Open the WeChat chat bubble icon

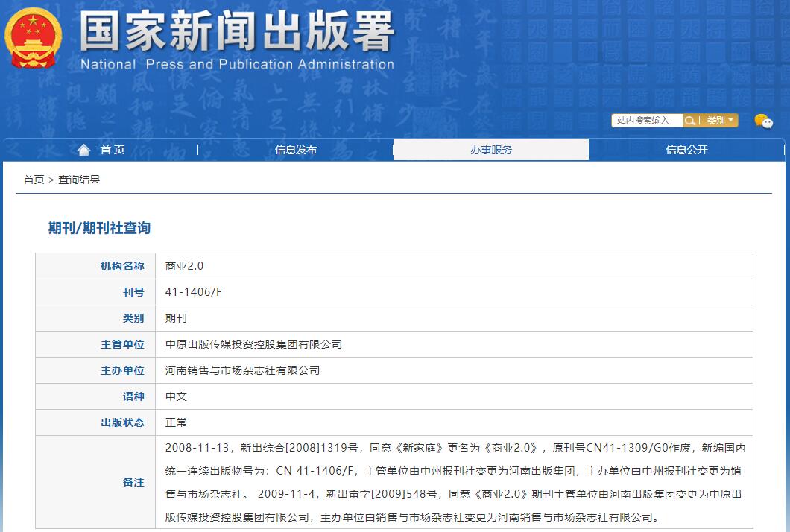(763, 121)
